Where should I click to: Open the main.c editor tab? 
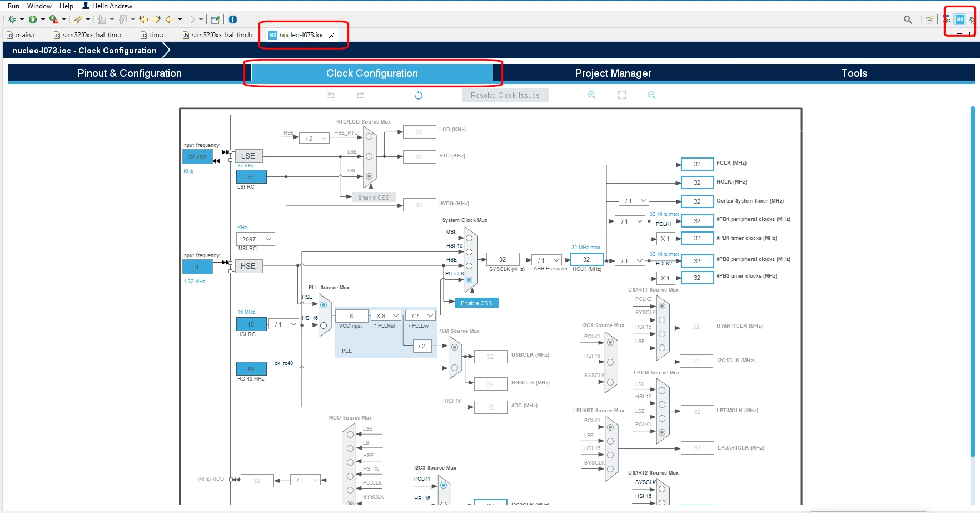click(21, 35)
